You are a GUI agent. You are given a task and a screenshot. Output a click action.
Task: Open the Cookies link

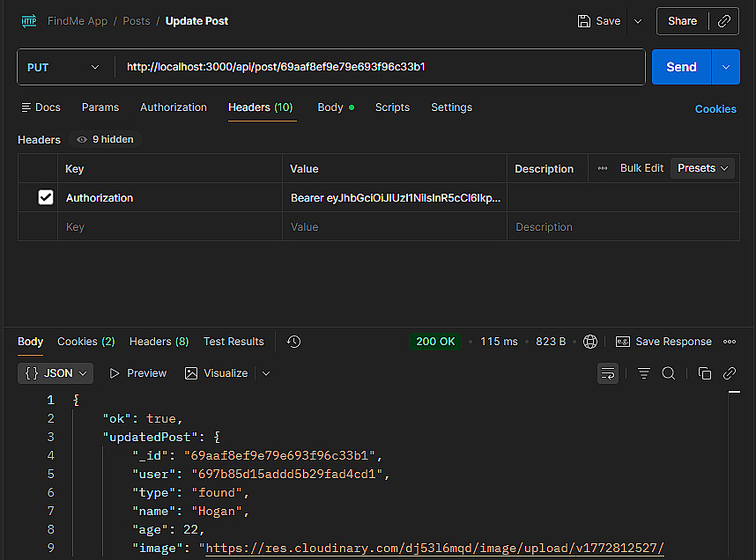(x=715, y=109)
